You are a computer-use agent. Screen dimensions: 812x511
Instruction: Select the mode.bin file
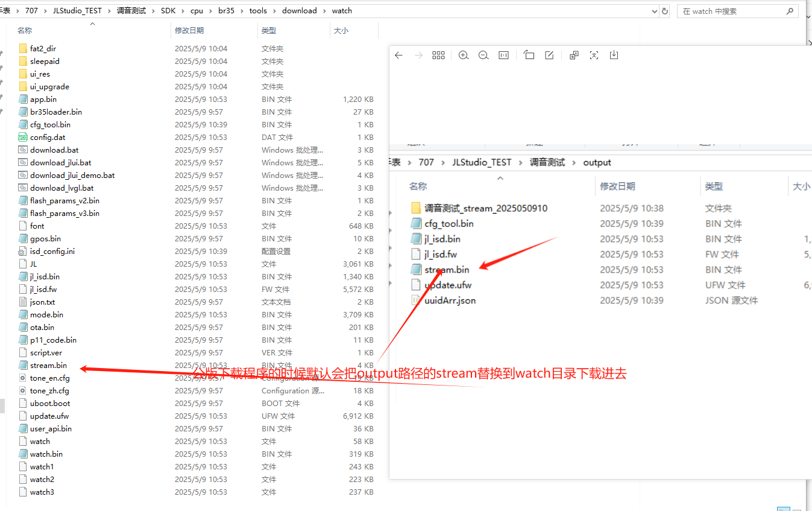pos(46,314)
